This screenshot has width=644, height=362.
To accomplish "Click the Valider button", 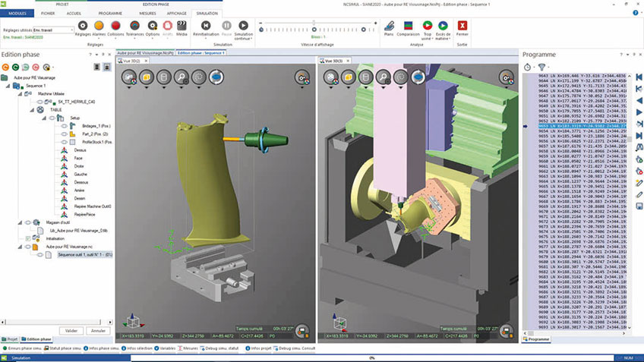I will tap(71, 331).
